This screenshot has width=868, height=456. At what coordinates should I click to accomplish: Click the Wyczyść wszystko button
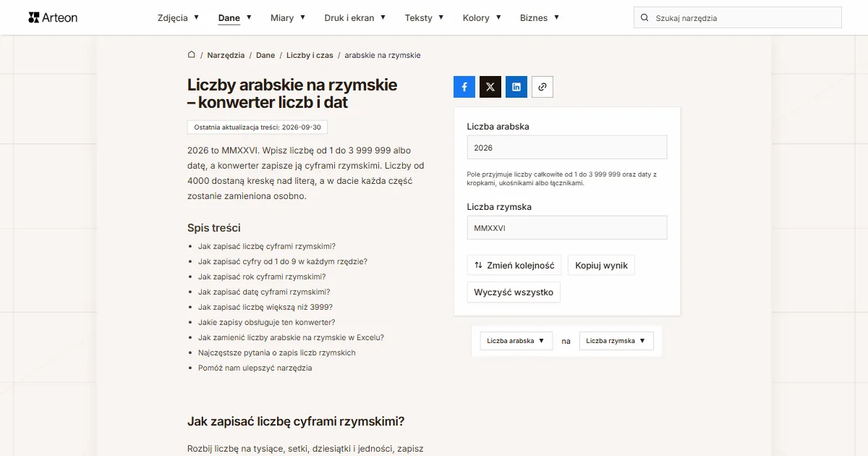point(514,292)
